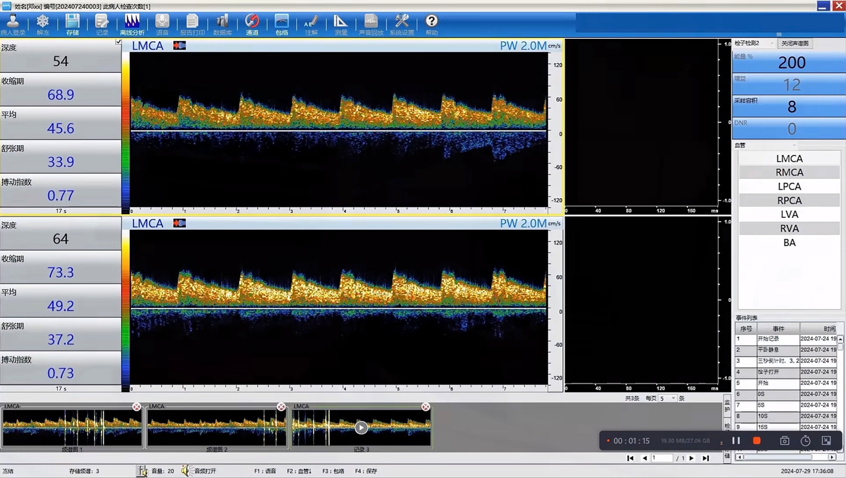846x478 pixels.
Task: Click the top depth value 54
Action: point(60,61)
